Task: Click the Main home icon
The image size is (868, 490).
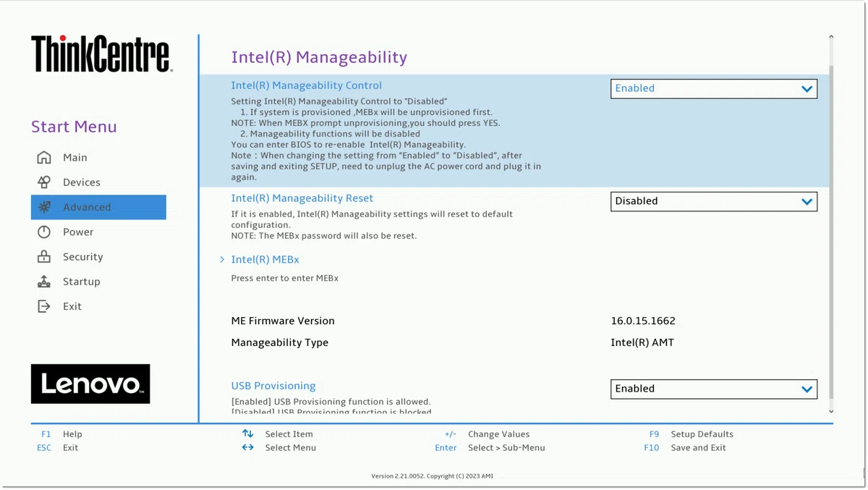Action: click(44, 157)
